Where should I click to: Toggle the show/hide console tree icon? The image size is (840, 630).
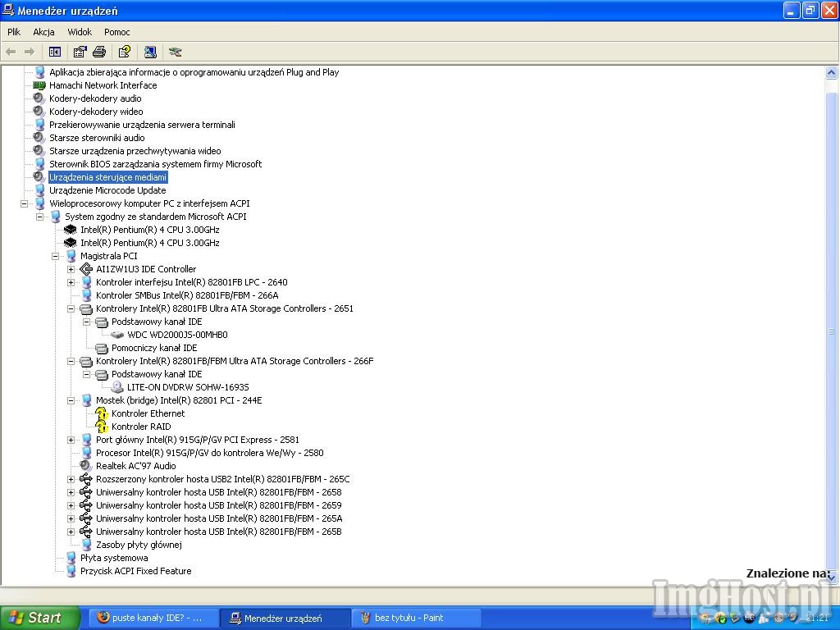pos(55,52)
